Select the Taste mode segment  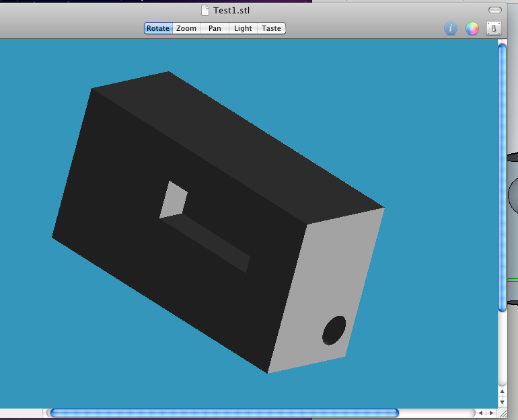click(271, 28)
